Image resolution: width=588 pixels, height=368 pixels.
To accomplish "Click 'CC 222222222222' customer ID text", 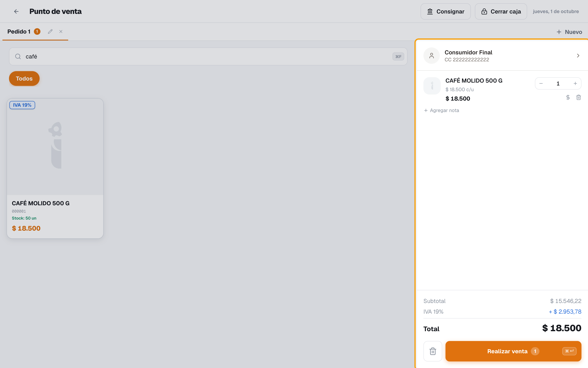I will tap(467, 60).
